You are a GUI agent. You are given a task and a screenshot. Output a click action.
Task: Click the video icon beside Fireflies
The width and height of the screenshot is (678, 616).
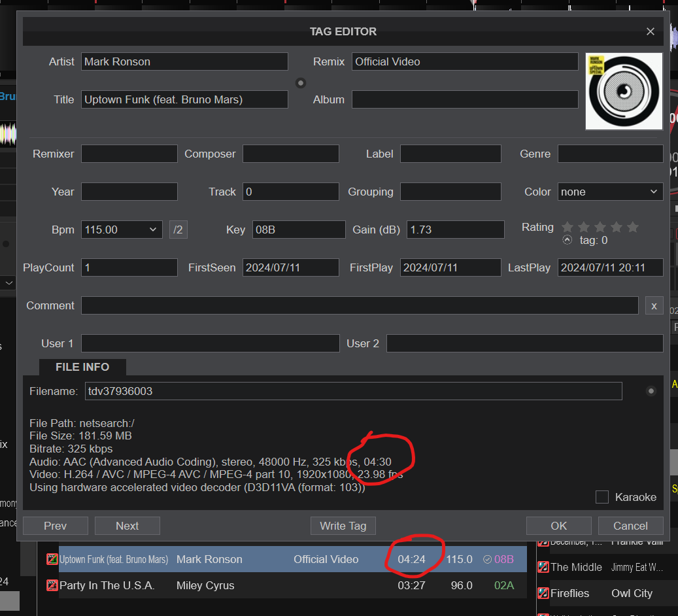[x=543, y=594]
